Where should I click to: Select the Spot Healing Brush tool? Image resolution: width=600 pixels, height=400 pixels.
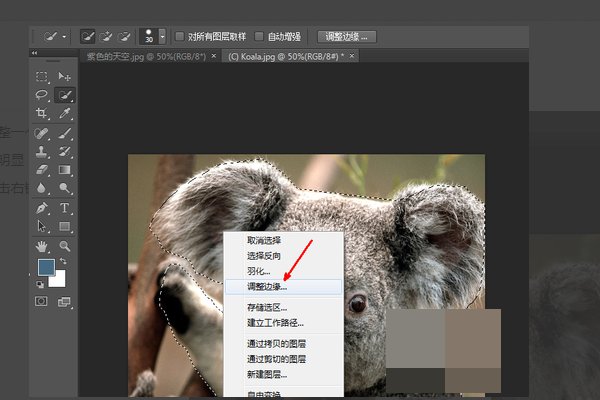tap(41, 134)
